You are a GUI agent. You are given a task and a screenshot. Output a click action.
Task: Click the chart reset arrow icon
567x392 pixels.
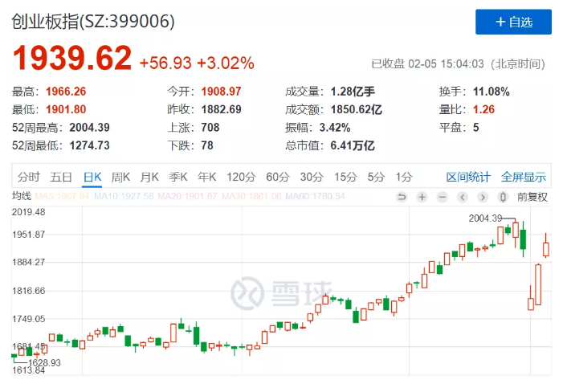(x=402, y=197)
